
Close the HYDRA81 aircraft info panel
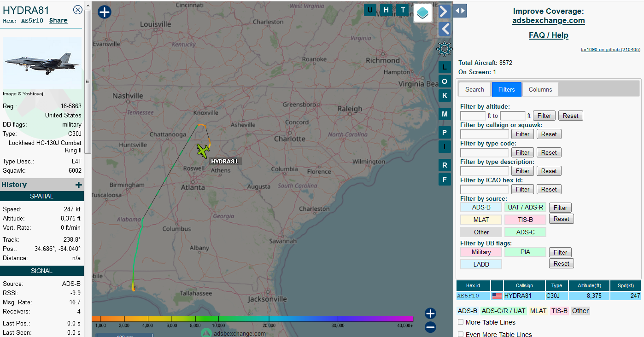(x=78, y=10)
